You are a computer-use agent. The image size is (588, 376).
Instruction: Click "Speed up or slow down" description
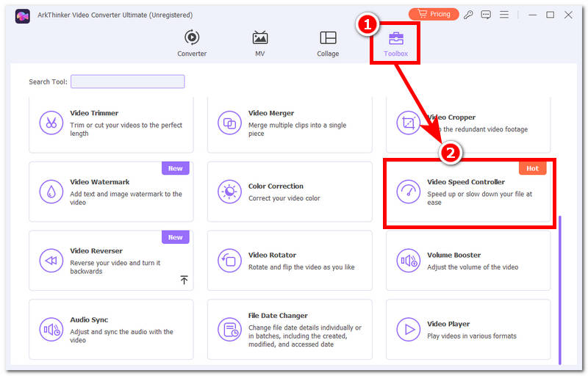coord(480,198)
